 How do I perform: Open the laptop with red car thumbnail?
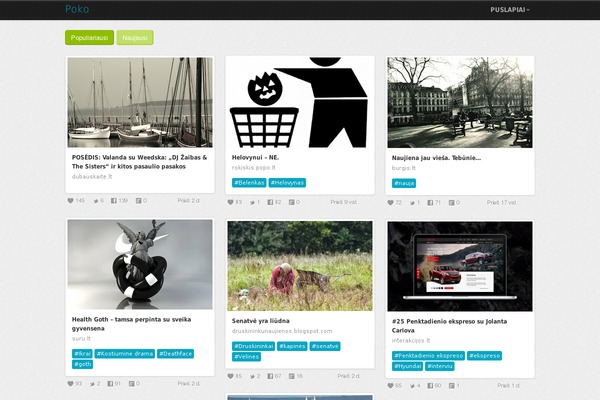coord(460,266)
